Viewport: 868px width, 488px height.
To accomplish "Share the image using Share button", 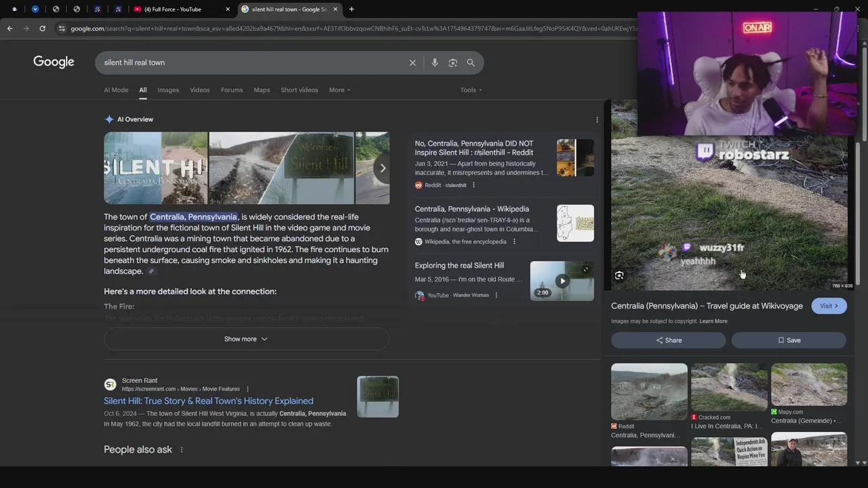I will coord(669,340).
